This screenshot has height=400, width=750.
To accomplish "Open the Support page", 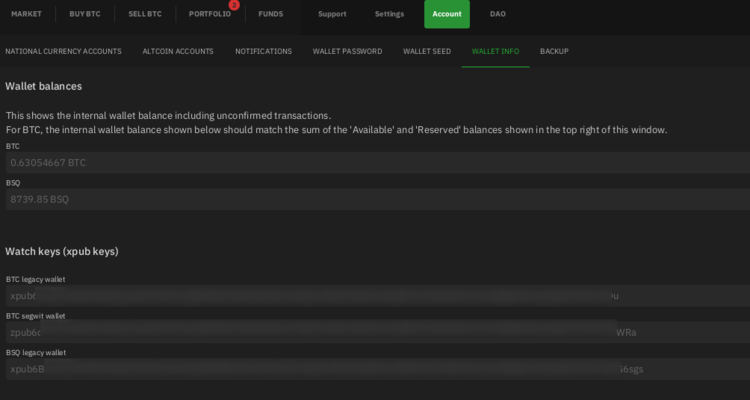I will pos(332,15).
